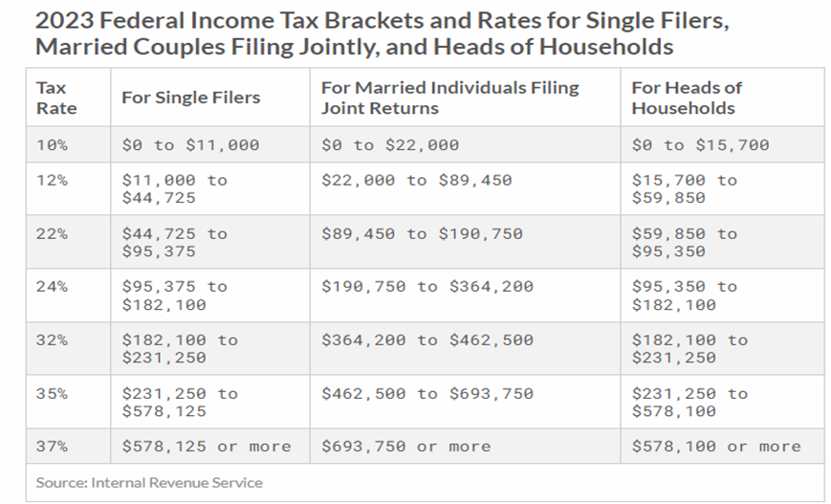The width and height of the screenshot is (831, 504).
Task: Click the 10% tax rate cell
Action: 52,145
